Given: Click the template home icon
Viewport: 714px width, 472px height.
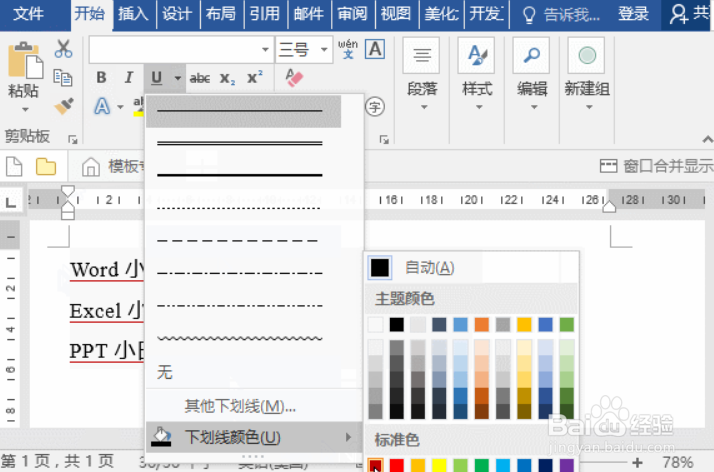Looking at the screenshot, I should pyautogui.click(x=91, y=167).
